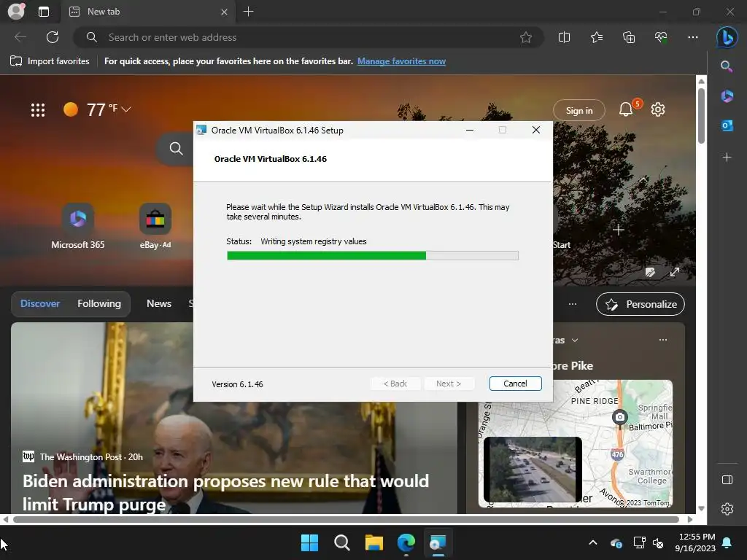747x560 pixels.
Task: Minimize the VirtualBox Setup window
Action: [x=470, y=130]
